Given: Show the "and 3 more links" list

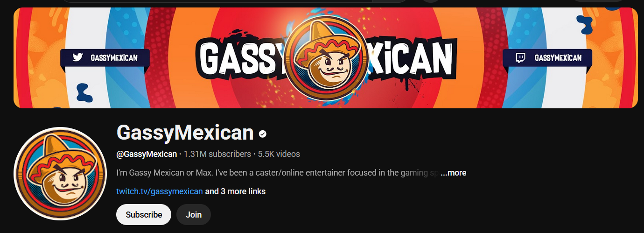Looking at the screenshot, I should coord(235,191).
